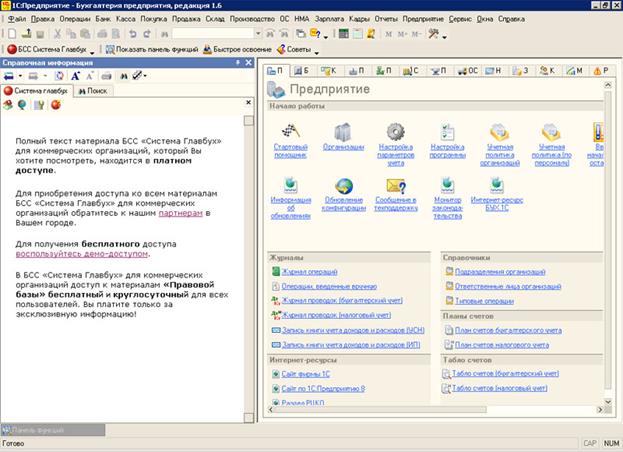Image resolution: width=623 pixels, height=452 pixels.
Task: Open План счетов бухгалтерского учета link
Action: point(508,330)
